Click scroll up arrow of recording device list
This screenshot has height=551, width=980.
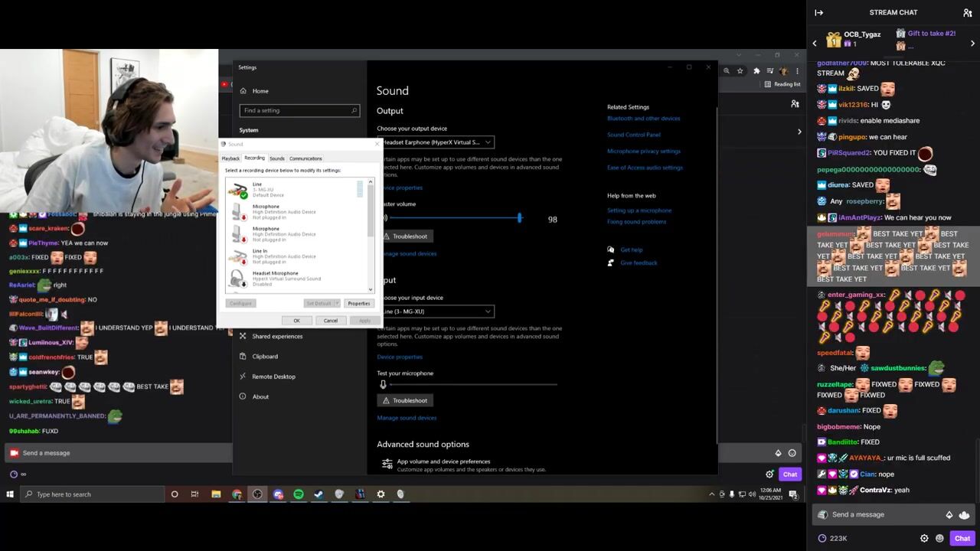371,182
